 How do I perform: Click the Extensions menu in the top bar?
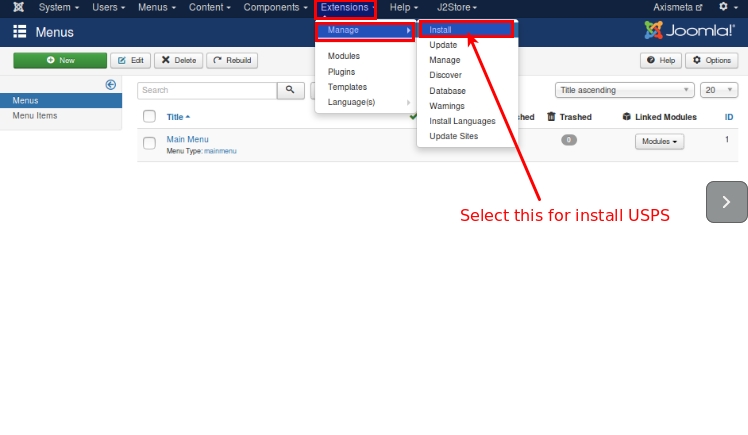pyautogui.click(x=346, y=8)
